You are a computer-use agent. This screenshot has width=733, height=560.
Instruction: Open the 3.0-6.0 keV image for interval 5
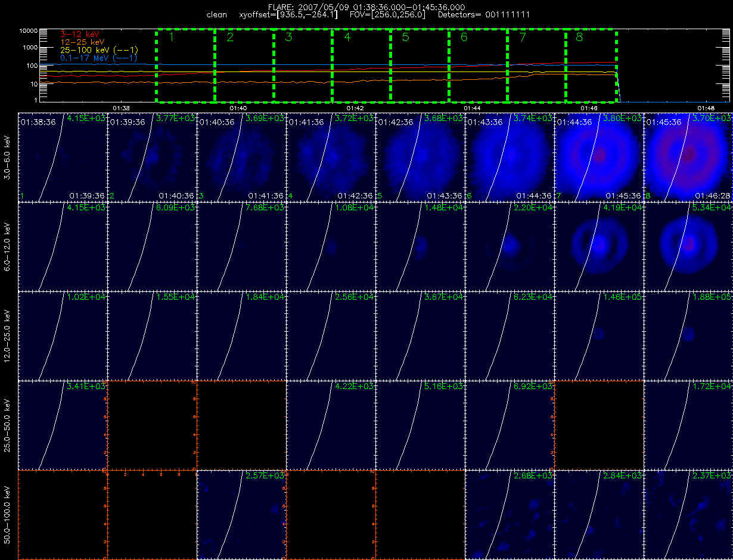420,157
